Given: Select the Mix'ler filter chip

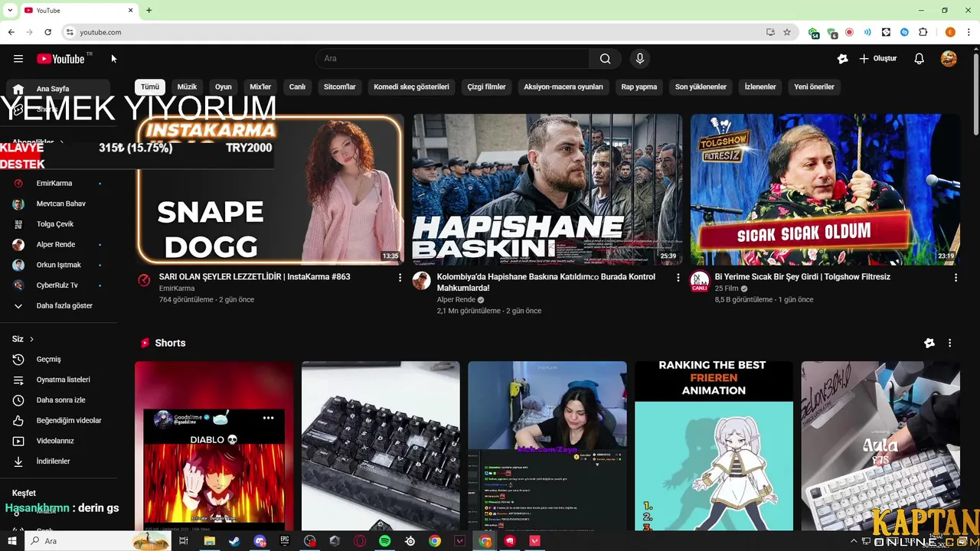Looking at the screenshot, I should pyautogui.click(x=260, y=86).
